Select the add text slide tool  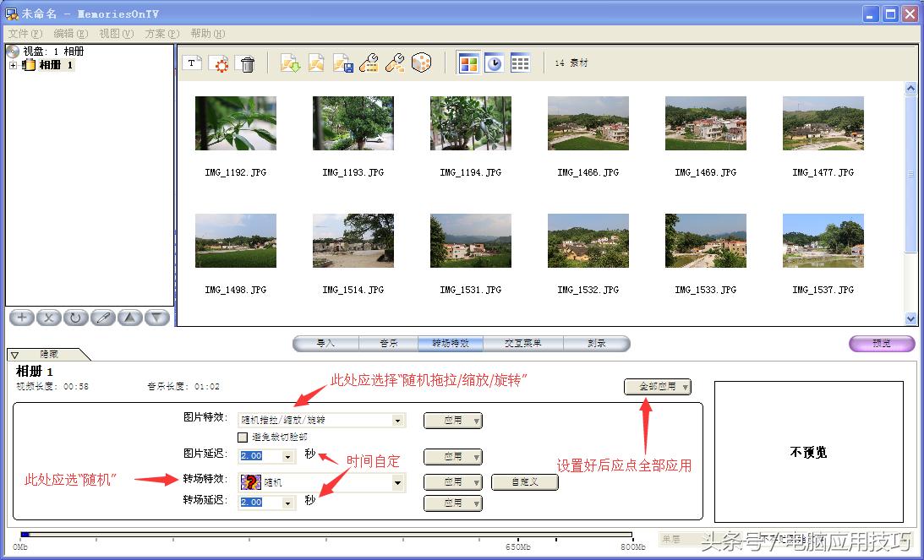[193, 63]
